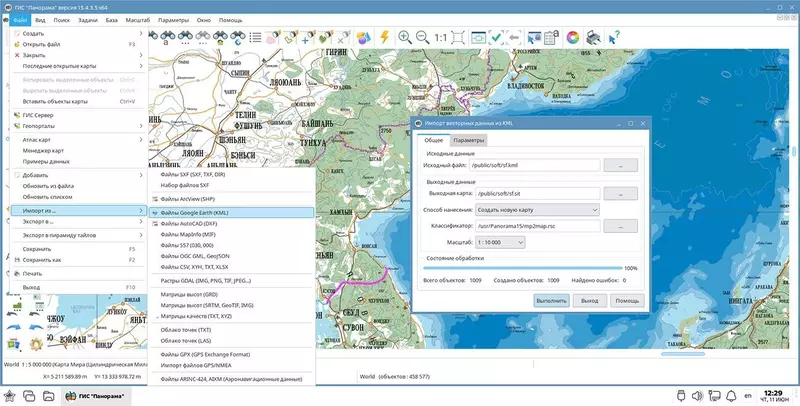
Task: Open the Задачи menu
Action: 88,20
